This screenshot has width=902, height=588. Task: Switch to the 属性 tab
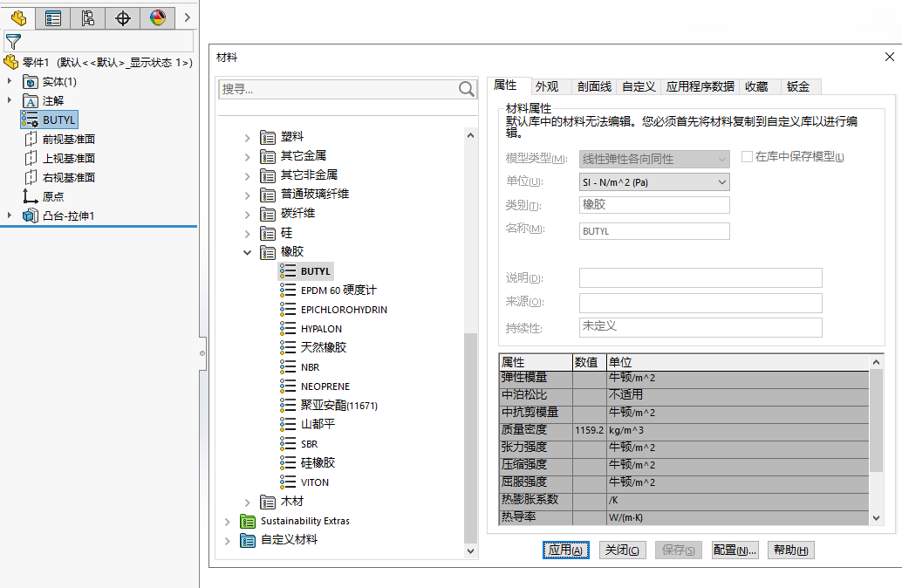pyautogui.click(x=509, y=85)
